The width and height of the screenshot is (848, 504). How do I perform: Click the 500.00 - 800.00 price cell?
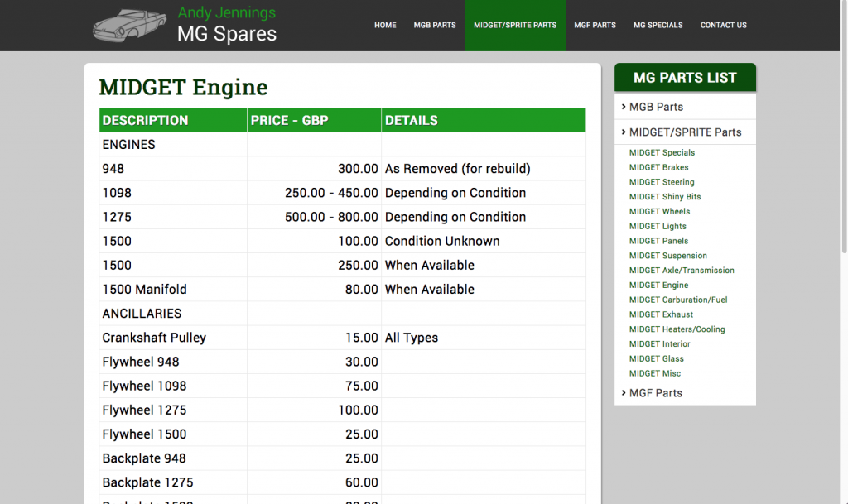point(314,217)
